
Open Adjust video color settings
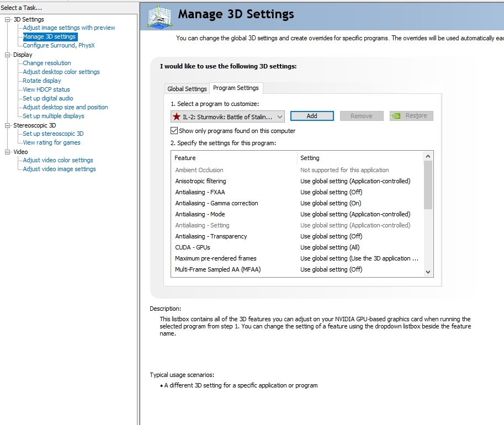tap(58, 160)
